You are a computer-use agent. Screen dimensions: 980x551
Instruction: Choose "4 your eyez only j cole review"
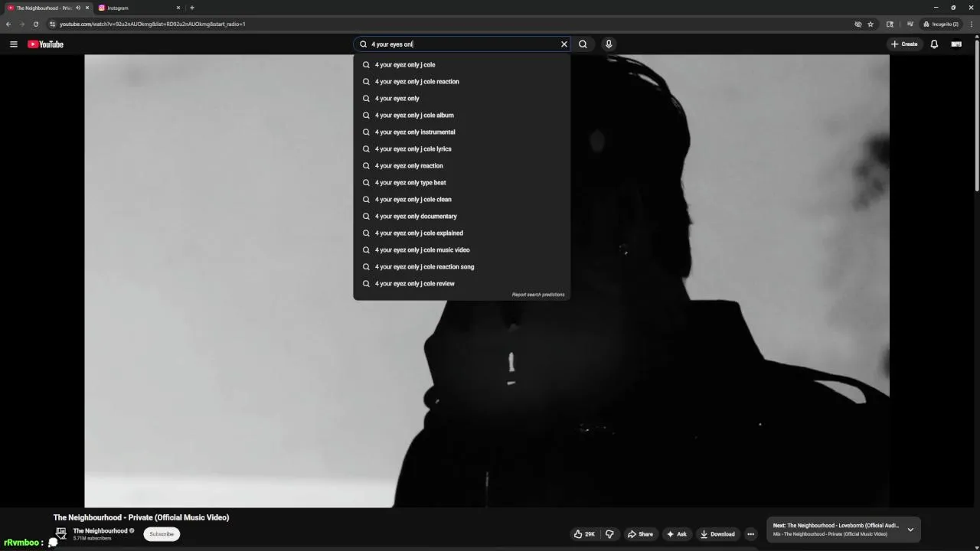tap(462, 284)
